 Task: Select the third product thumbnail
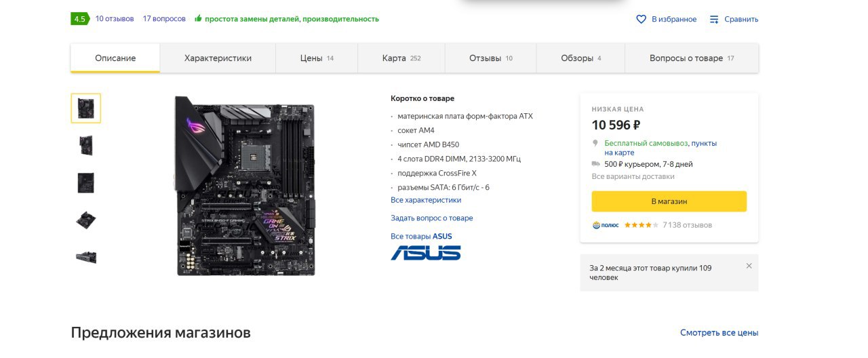point(86,182)
